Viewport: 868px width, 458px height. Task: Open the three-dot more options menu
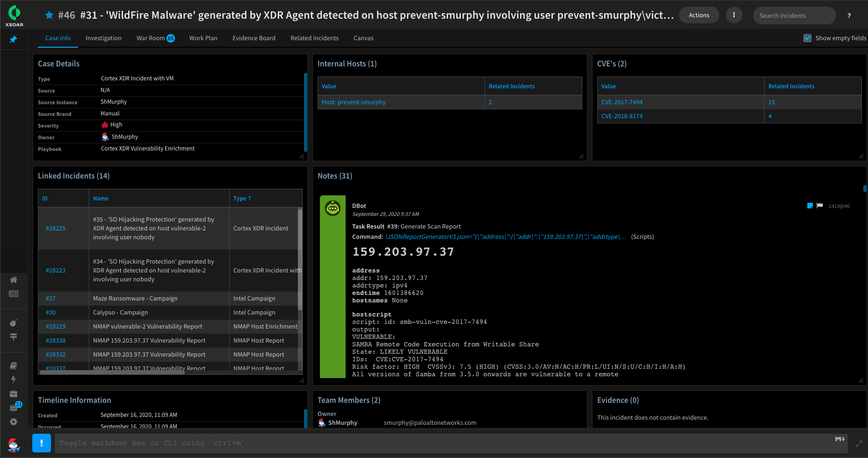point(734,15)
